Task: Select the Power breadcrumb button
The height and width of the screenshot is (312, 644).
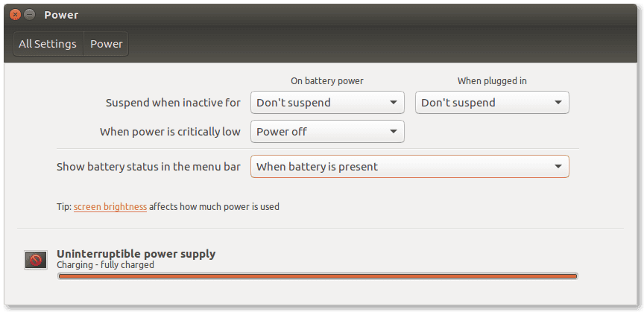Action: (x=107, y=44)
